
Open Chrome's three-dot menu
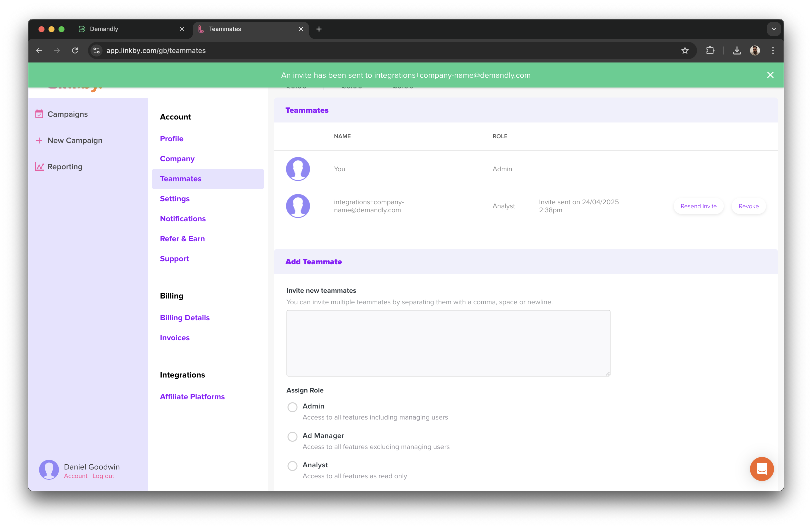[x=773, y=50]
